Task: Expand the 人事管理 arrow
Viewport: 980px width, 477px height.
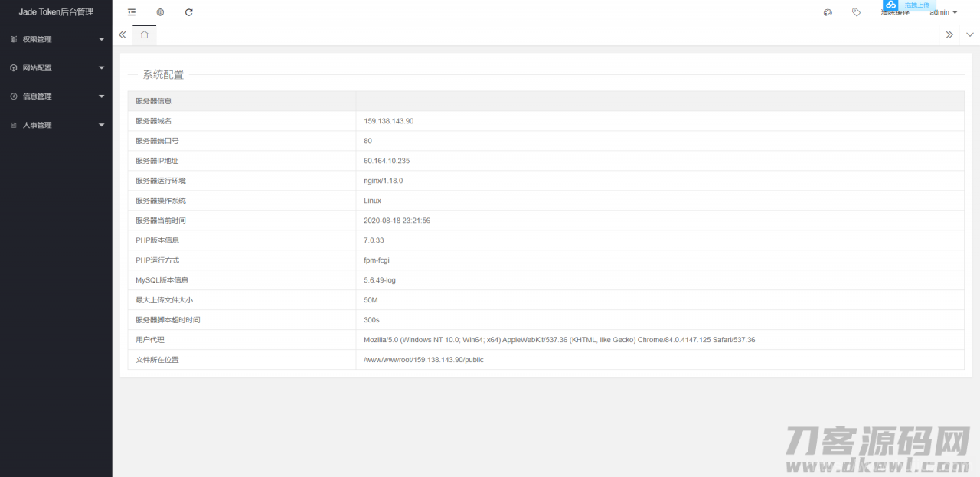Action: click(102, 125)
